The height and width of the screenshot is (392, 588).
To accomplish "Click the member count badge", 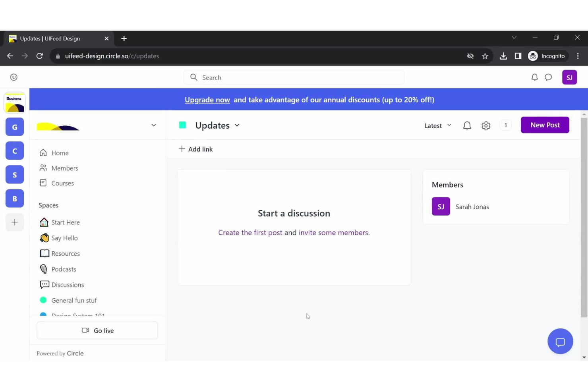I will tap(505, 125).
